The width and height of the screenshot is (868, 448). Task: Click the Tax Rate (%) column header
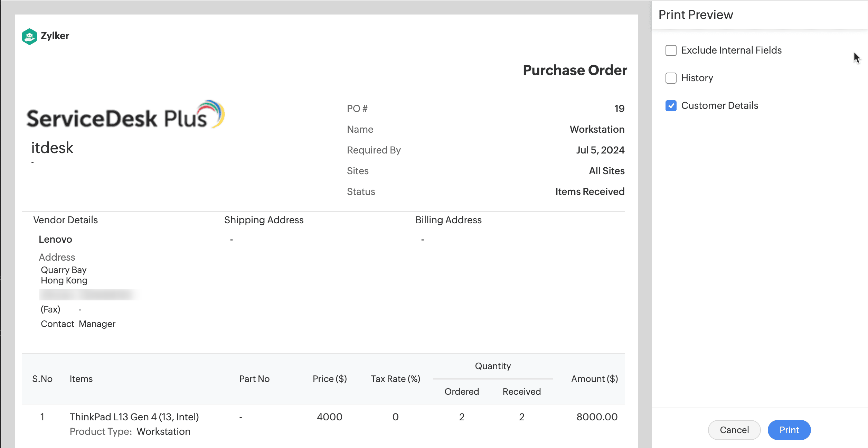(x=395, y=379)
